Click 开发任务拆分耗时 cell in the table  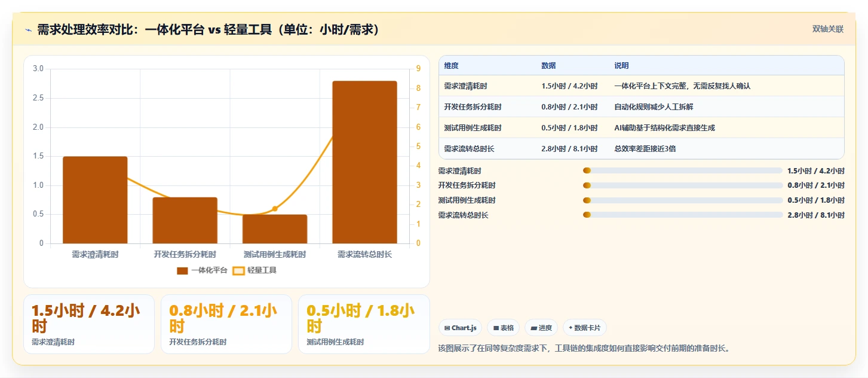click(x=473, y=107)
